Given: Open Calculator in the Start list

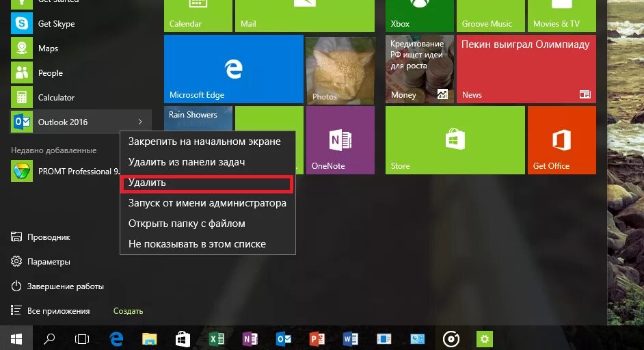Looking at the screenshot, I should (81, 97).
